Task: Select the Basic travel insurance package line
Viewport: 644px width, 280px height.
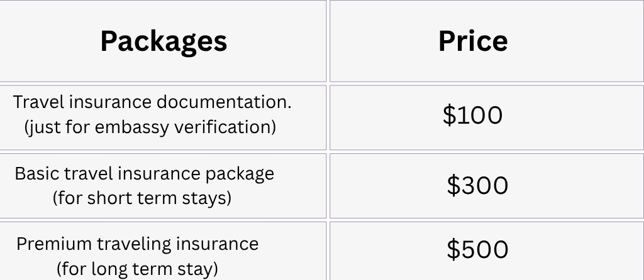Action: coord(144,173)
